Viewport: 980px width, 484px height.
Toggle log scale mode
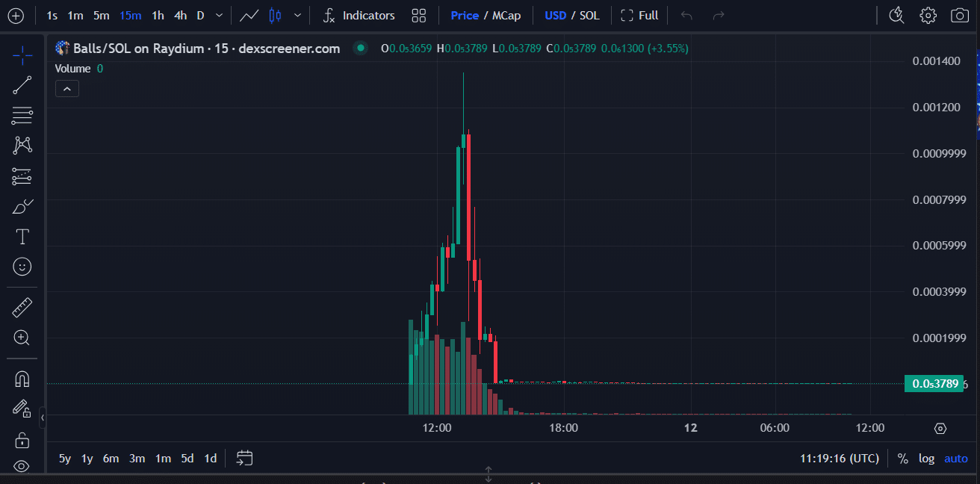pyautogui.click(x=926, y=459)
